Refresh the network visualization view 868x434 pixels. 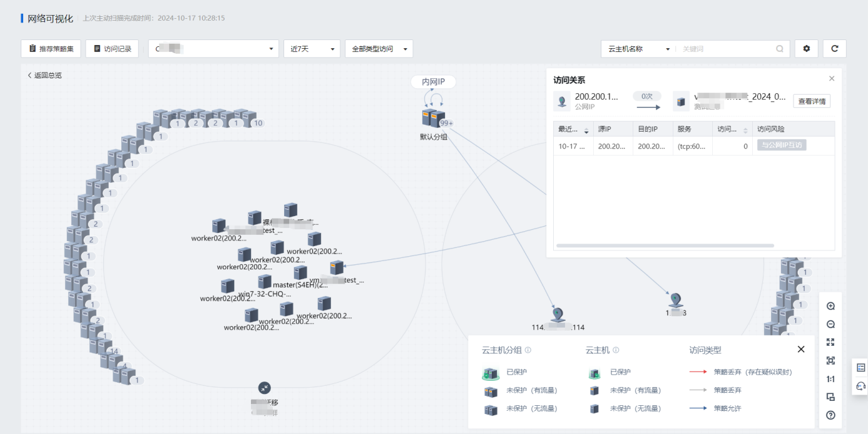(x=834, y=49)
